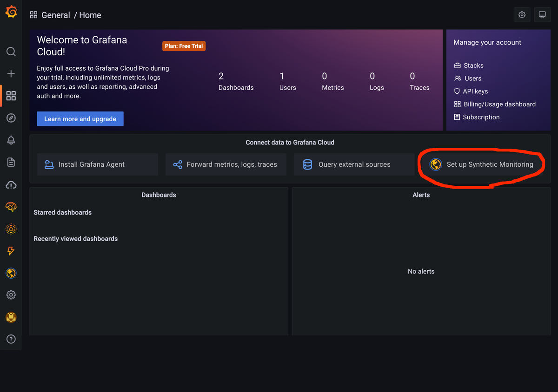The image size is (558, 392).
Task: Click Install Grafana Agent button
Action: (98, 164)
